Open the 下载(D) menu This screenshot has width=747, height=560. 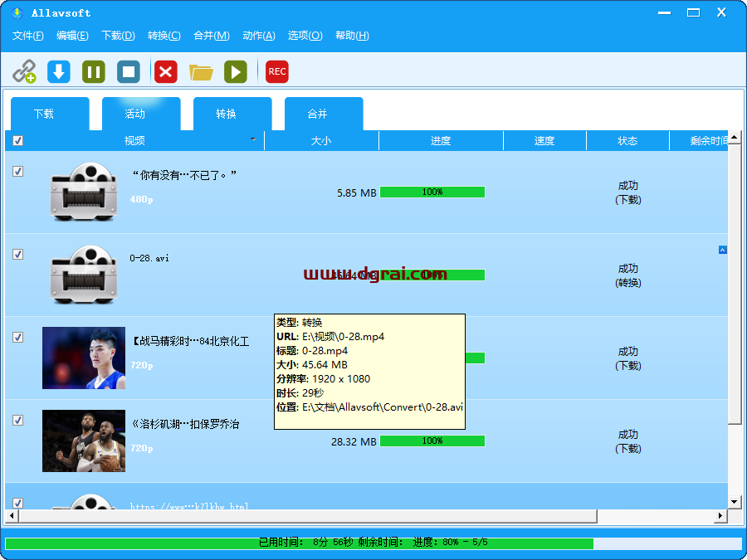[118, 36]
